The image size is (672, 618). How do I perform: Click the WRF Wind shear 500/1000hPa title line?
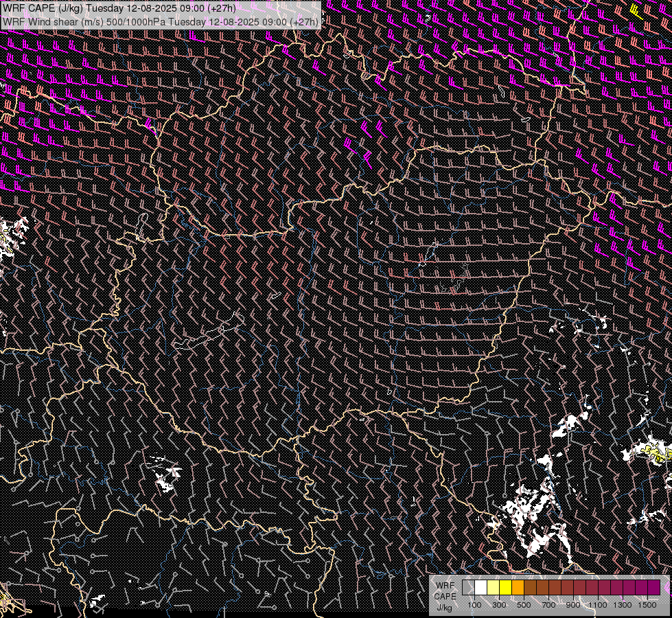click(x=161, y=22)
